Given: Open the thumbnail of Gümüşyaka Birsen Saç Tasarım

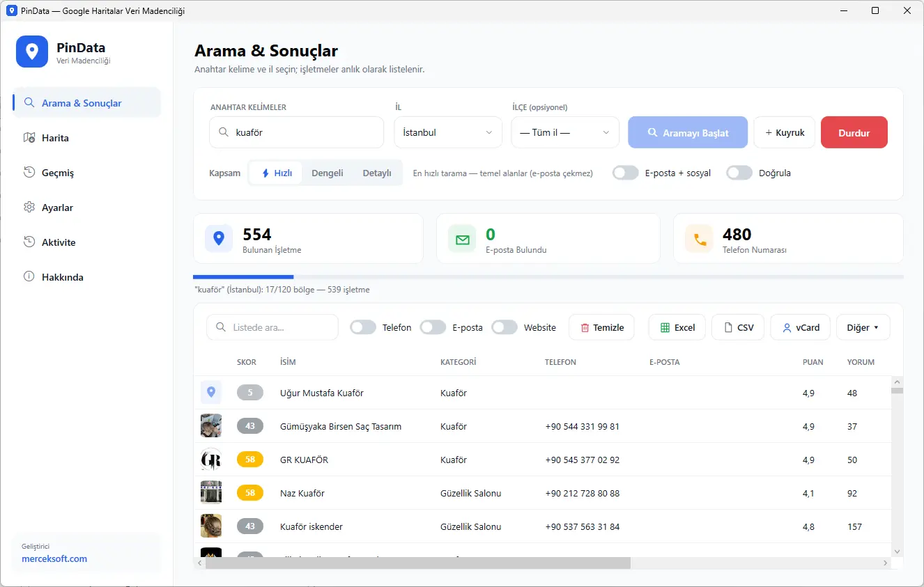Looking at the screenshot, I should click(211, 426).
